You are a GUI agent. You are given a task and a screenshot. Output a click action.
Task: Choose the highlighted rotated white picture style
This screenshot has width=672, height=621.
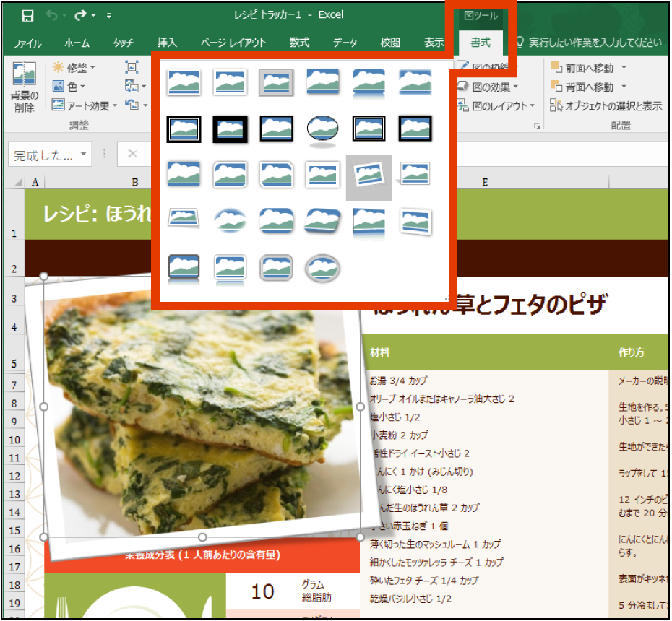(x=369, y=178)
